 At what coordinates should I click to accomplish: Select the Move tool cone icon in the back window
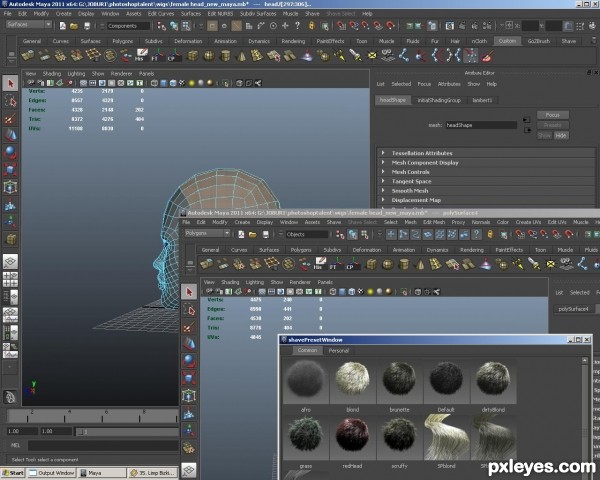[10, 135]
